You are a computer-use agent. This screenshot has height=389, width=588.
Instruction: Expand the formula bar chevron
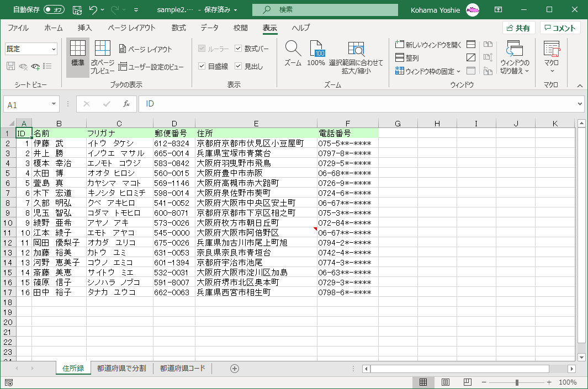580,104
